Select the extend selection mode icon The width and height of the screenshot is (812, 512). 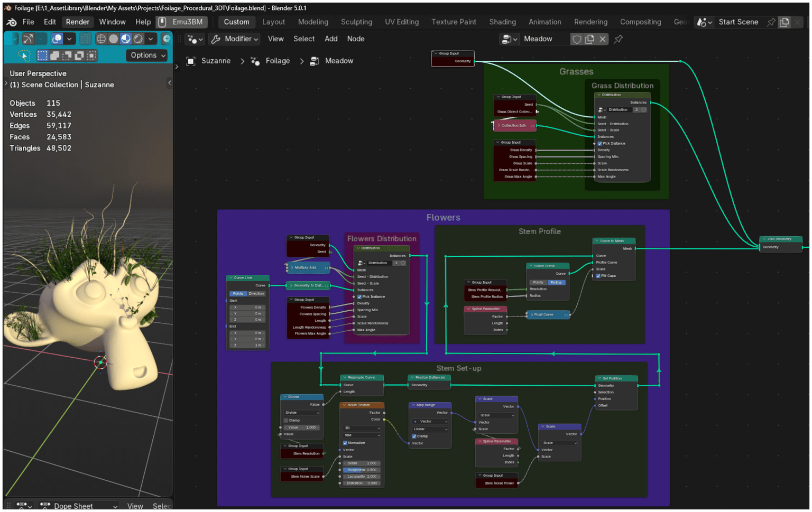(54, 55)
